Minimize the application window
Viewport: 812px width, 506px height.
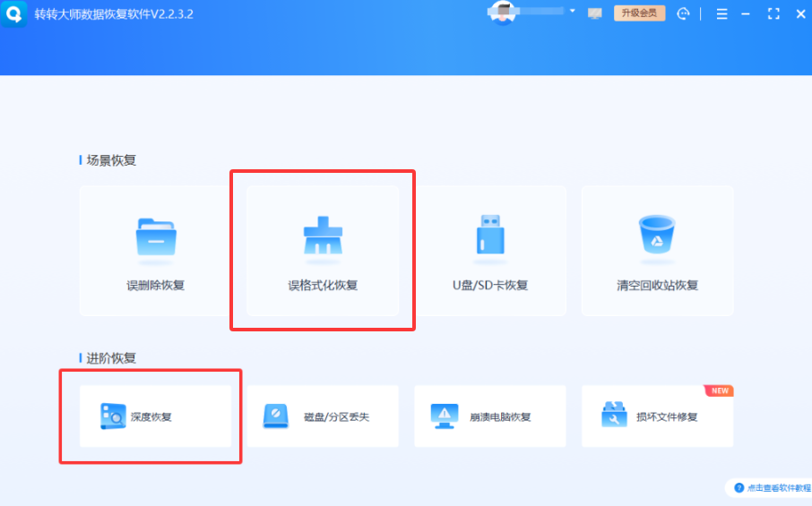point(745,14)
